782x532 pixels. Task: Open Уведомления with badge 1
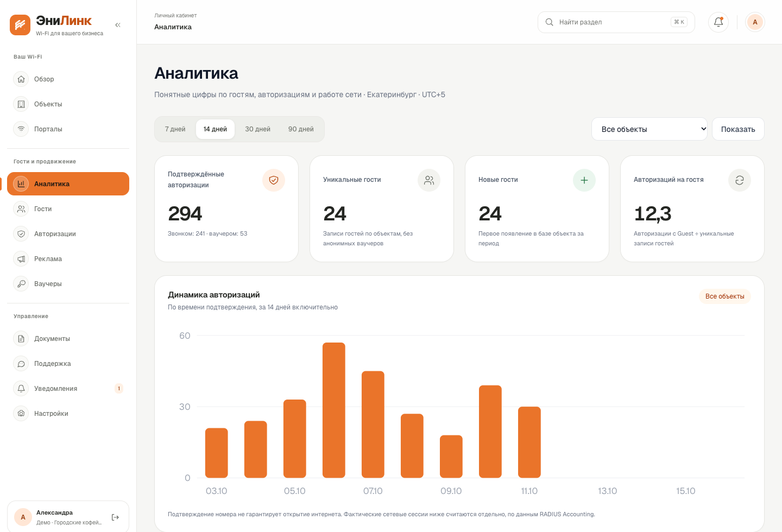(68, 389)
